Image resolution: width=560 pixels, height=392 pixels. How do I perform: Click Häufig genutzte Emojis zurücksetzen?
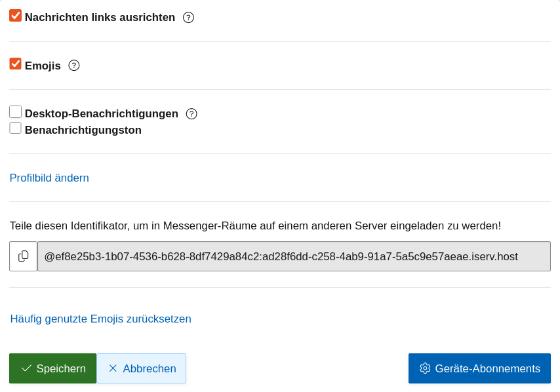coord(101,319)
